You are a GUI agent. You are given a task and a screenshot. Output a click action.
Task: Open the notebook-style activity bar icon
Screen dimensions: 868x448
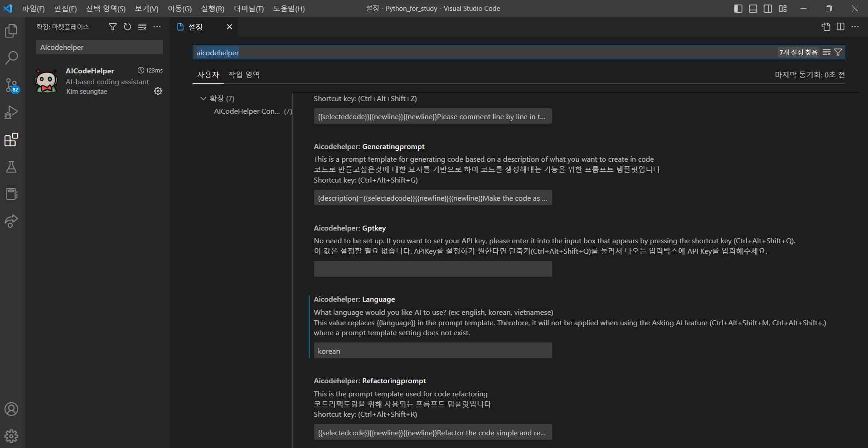(11, 194)
